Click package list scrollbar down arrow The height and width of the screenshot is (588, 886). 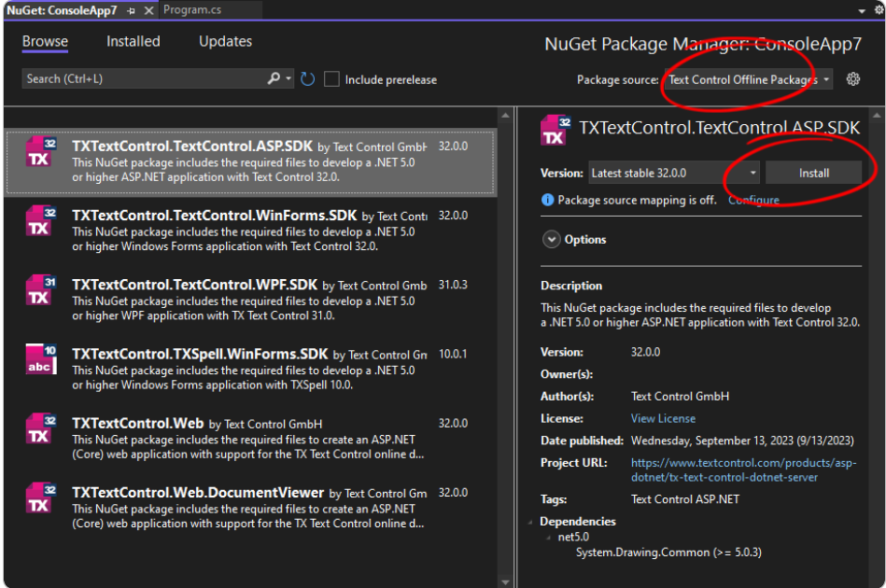tap(505, 581)
